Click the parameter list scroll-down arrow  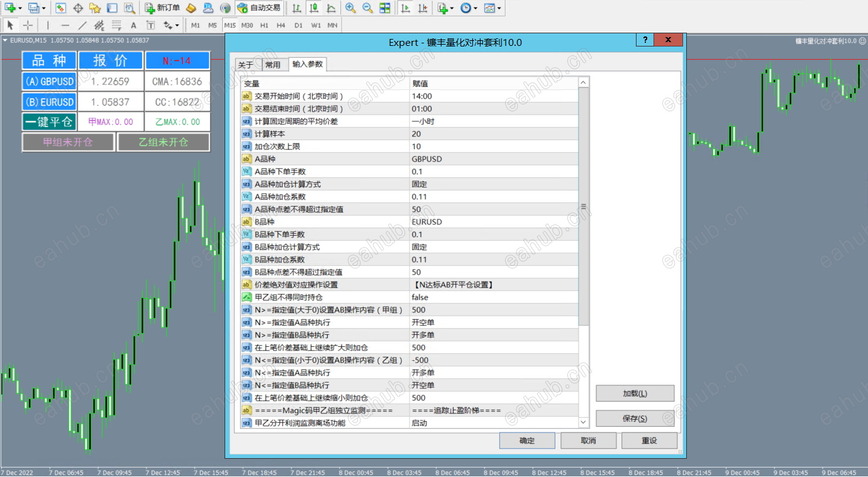pos(584,422)
